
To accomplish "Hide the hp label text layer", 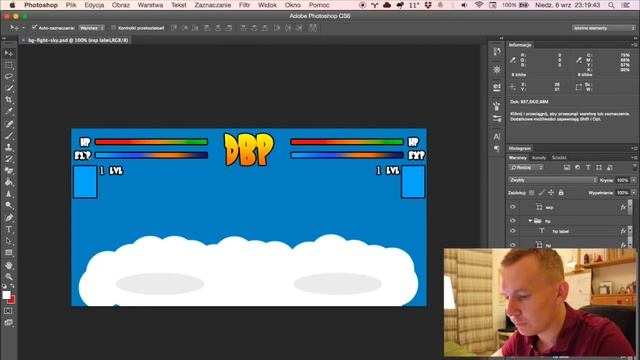I will click(x=513, y=231).
